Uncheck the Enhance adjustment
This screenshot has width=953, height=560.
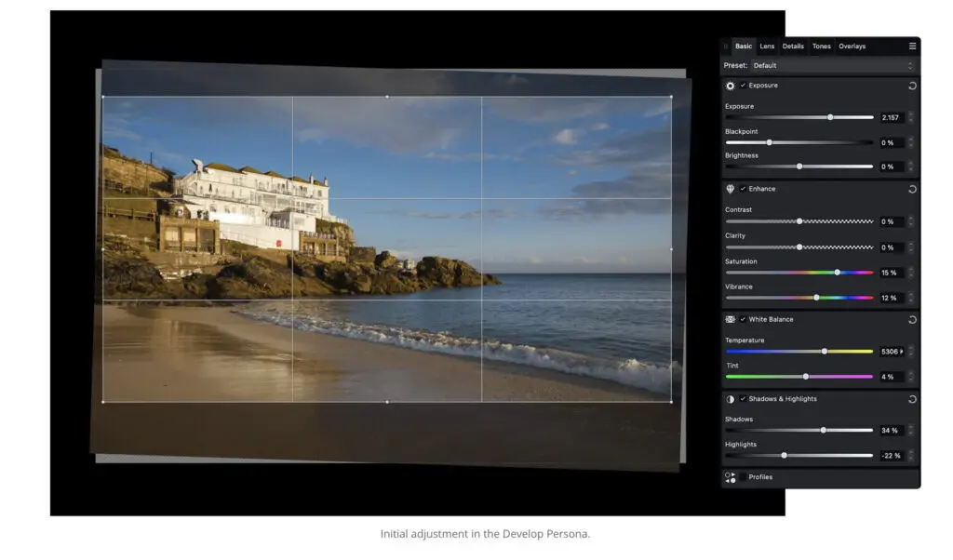[743, 189]
